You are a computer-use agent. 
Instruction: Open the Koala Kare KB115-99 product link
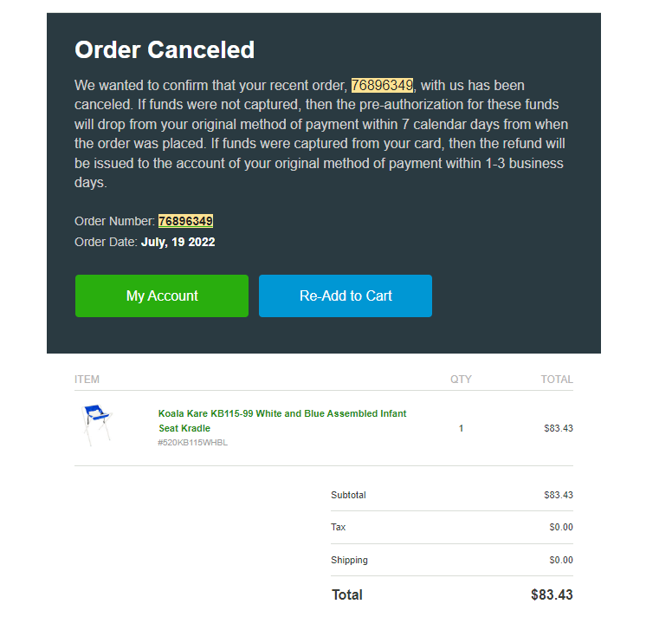click(282, 420)
